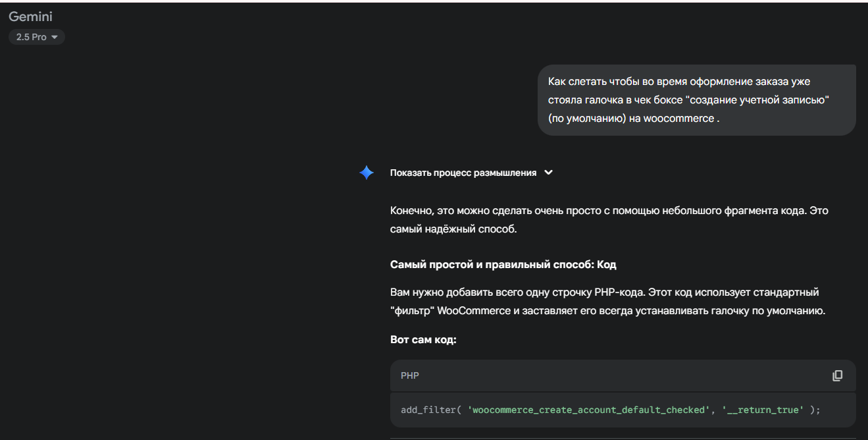Image resolution: width=868 pixels, height=440 pixels.
Task: Click word "woocommerce" in user's message
Action: pos(678,119)
